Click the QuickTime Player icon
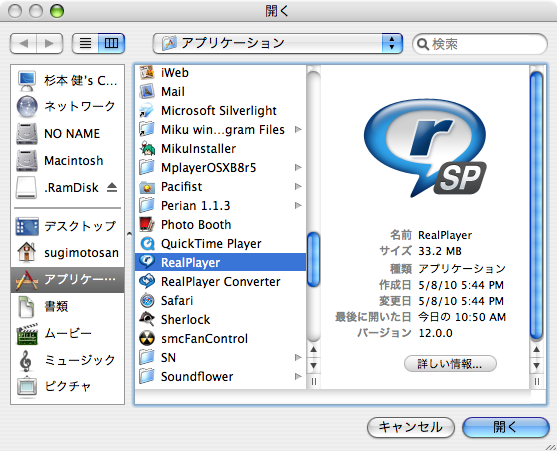Viewport: 557px width, 451px height. click(x=147, y=244)
